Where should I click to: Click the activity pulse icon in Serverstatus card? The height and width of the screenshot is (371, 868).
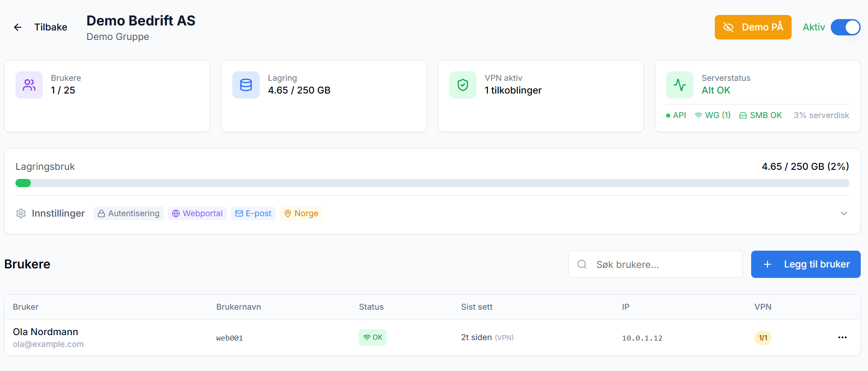click(x=680, y=85)
